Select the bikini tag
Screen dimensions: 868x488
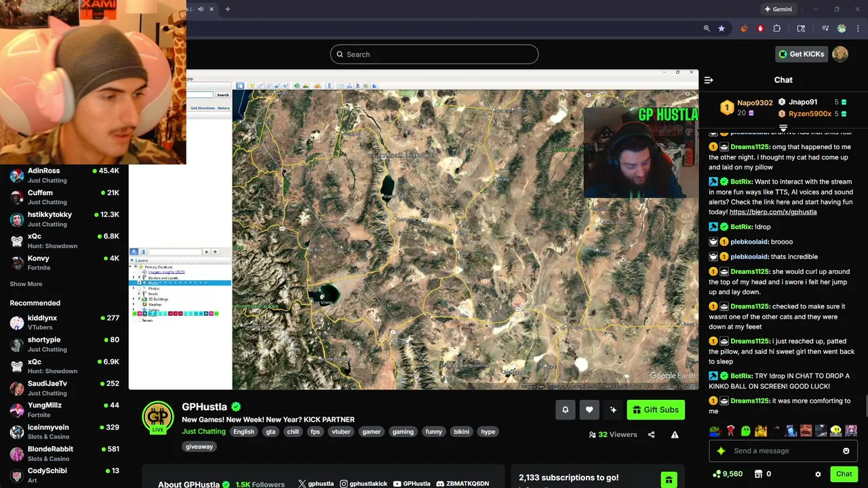click(461, 432)
